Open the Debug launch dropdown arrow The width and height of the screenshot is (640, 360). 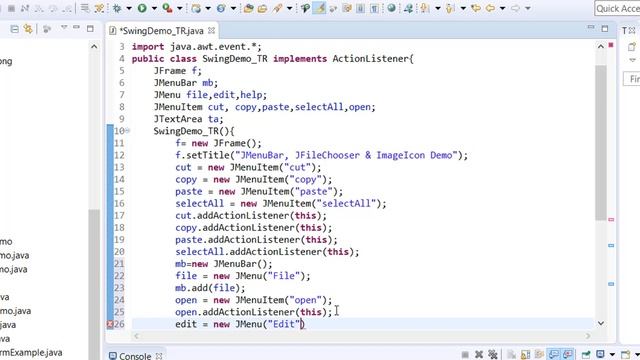click(129, 8)
